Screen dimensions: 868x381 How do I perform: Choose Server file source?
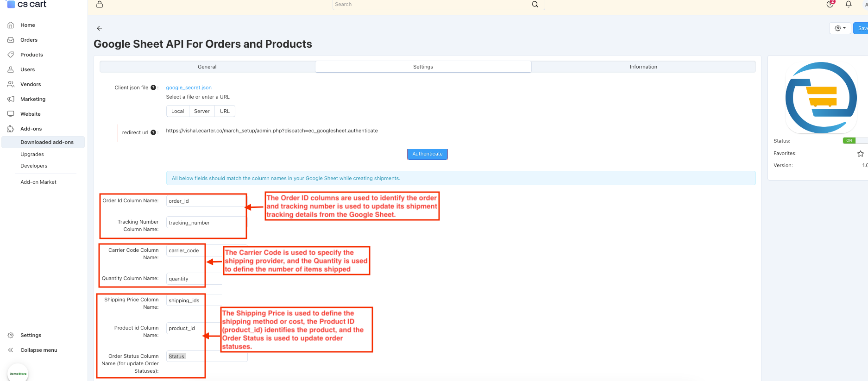201,111
